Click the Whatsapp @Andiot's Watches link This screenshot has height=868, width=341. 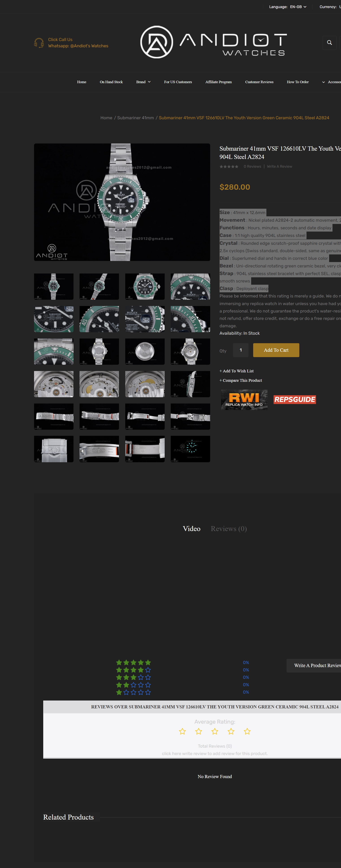pyautogui.click(x=78, y=46)
